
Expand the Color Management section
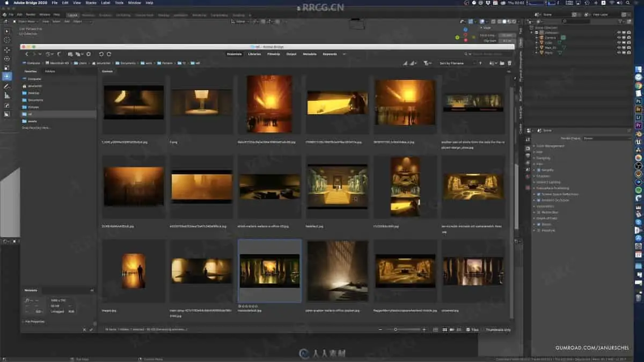click(550, 146)
